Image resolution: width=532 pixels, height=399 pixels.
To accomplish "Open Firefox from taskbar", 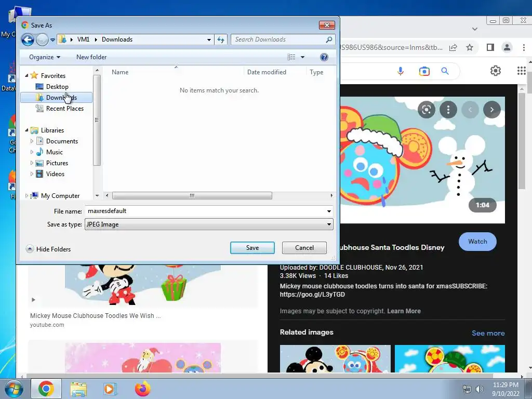I will pos(142,389).
